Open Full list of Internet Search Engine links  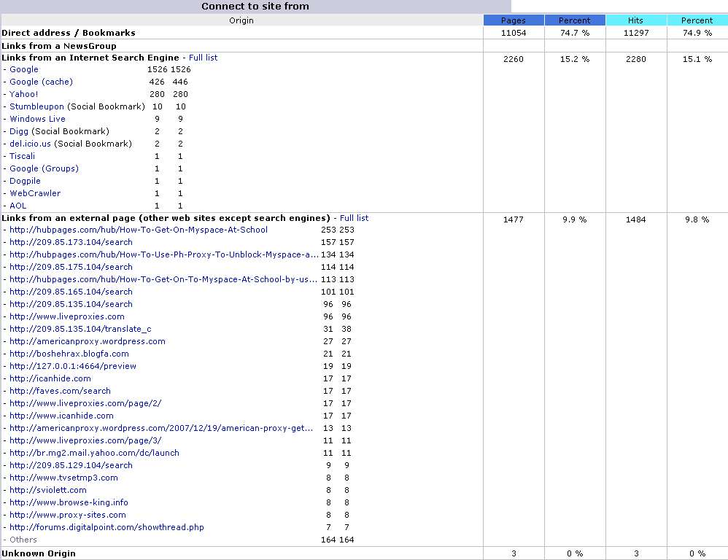pos(203,58)
